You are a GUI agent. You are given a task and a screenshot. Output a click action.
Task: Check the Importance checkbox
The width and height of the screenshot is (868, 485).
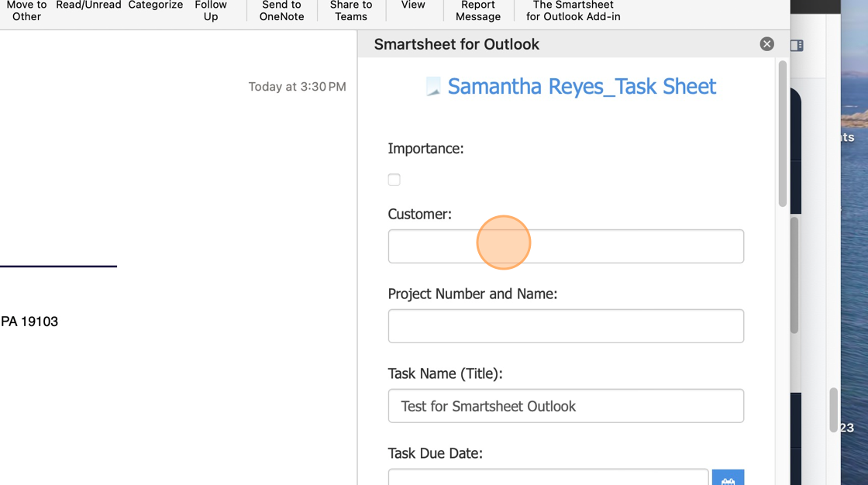(394, 180)
